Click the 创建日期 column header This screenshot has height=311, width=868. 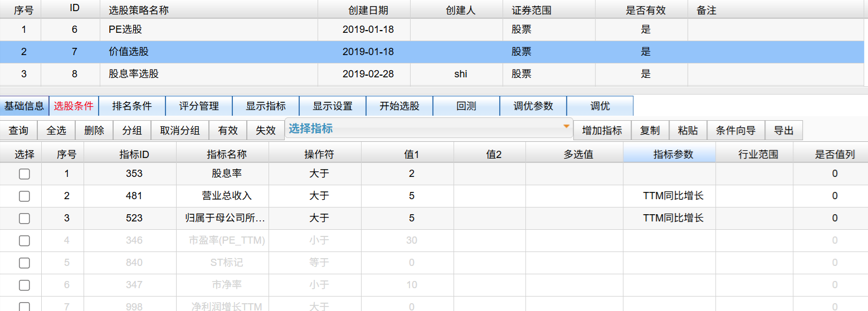(364, 10)
